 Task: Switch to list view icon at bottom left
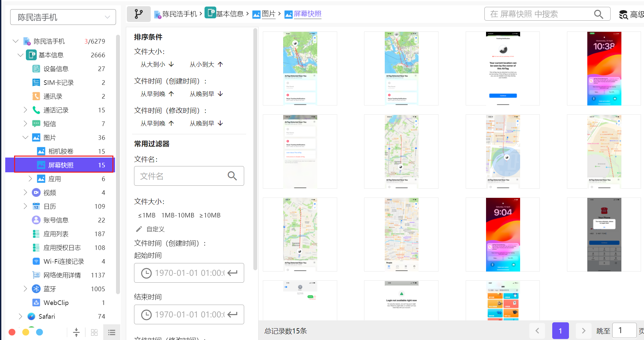point(112,332)
